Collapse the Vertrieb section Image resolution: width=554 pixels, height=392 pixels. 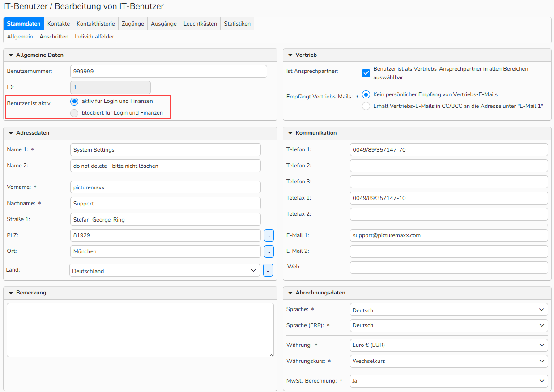(290, 55)
